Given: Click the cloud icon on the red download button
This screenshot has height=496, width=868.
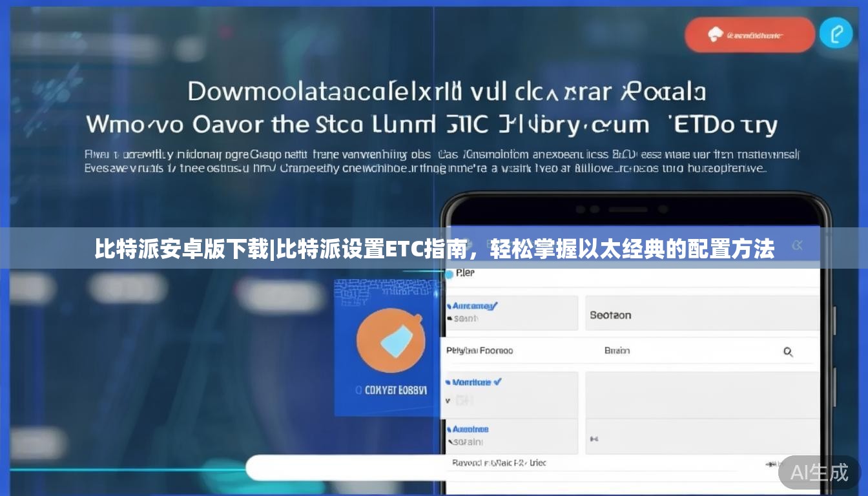Looking at the screenshot, I should (x=717, y=34).
